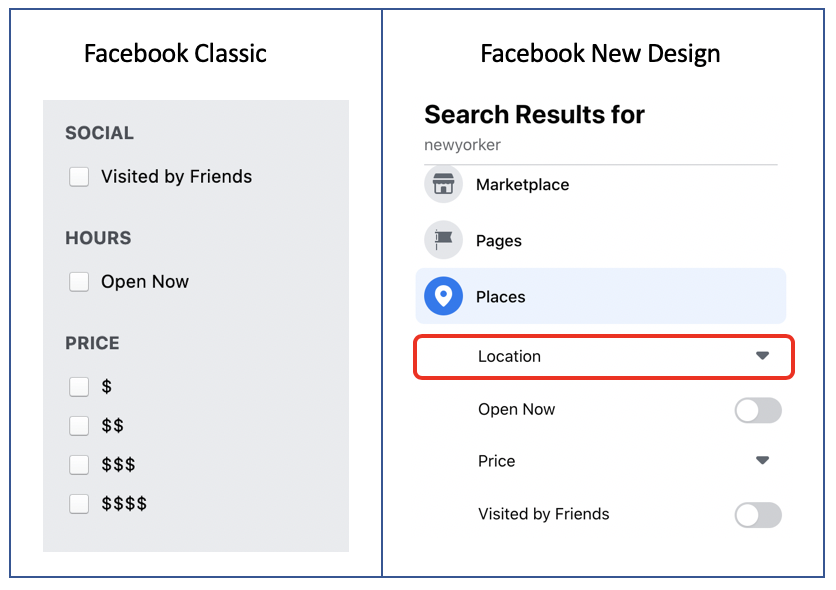Expand the Location dropdown arrow
This screenshot has width=836, height=590.
(762, 355)
